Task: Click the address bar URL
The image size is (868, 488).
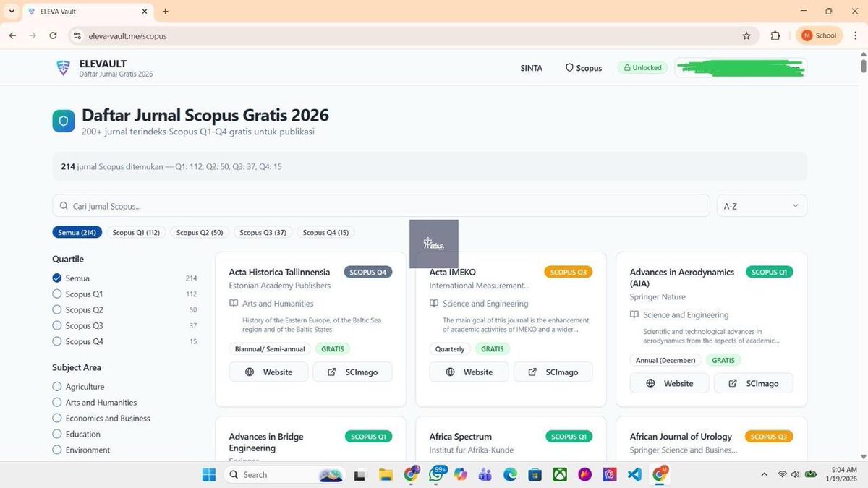Action: [x=127, y=35]
